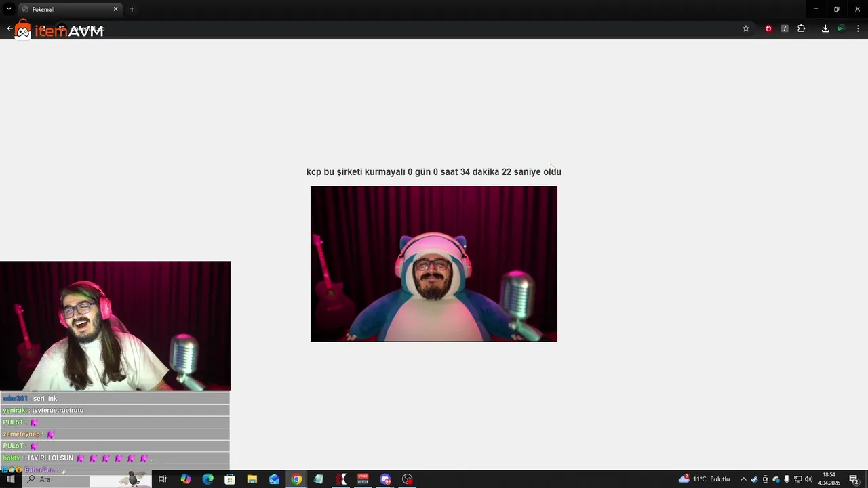Open the clock showing 18:54
This screenshot has width=868, height=488.
tap(829, 479)
